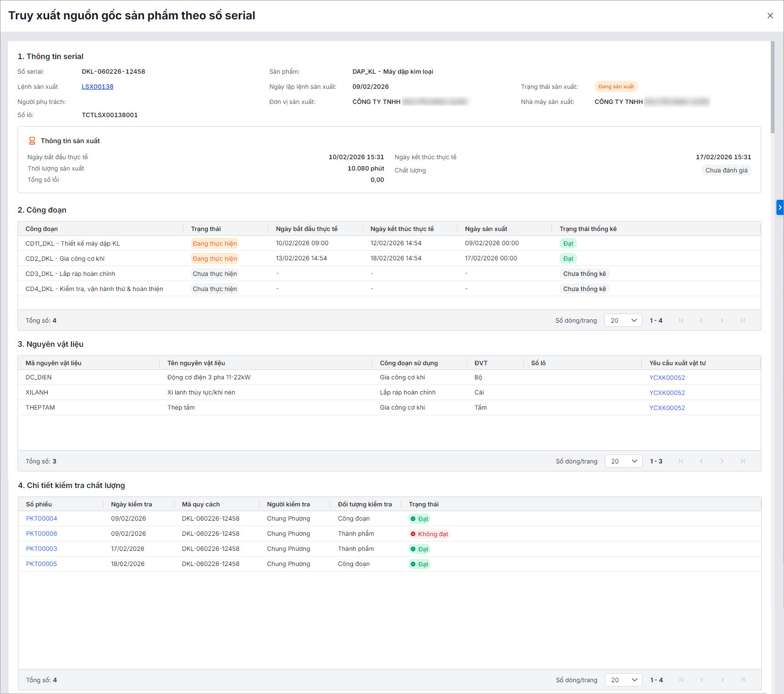Go to first page in Công đoạn table
This screenshot has height=694, width=784.
coord(681,320)
